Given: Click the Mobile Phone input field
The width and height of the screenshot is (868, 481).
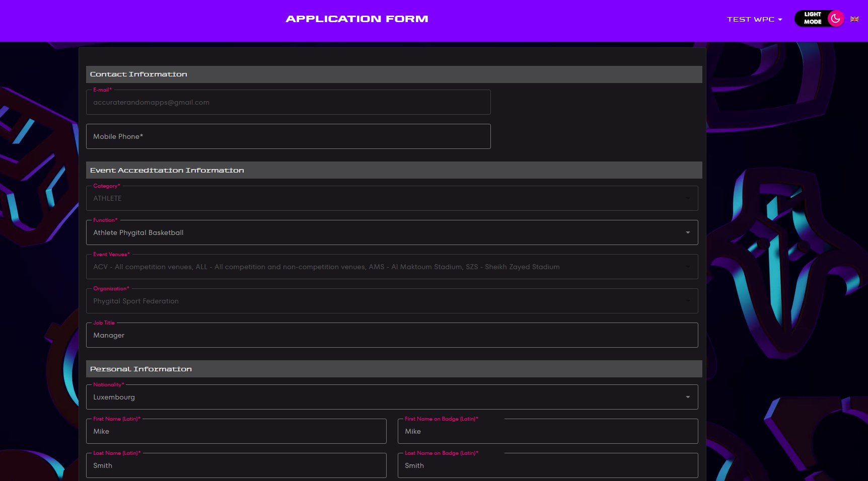Looking at the screenshot, I should pyautogui.click(x=288, y=136).
